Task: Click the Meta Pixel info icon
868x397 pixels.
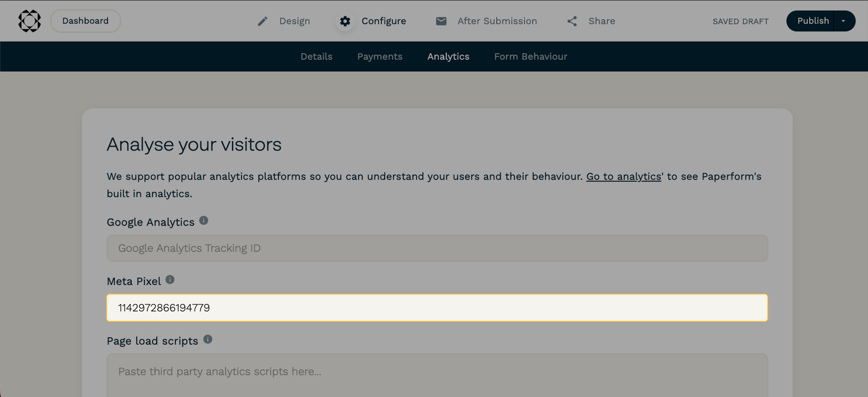Action: 170,279
